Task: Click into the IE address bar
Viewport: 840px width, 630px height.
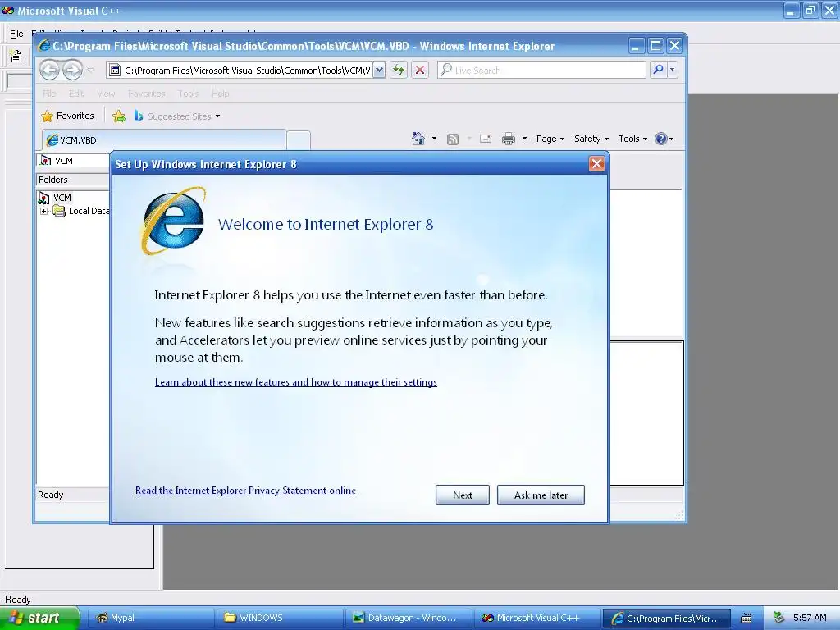Action: point(240,71)
